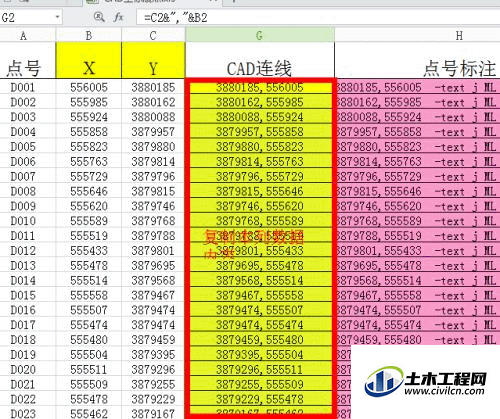This screenshot has height=419, width=500.
Task: Select cell D005
Action: (28, 146)
